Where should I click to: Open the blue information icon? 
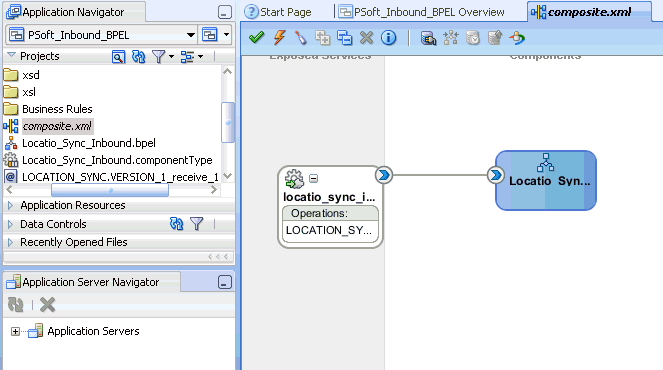tap(389, 38)
